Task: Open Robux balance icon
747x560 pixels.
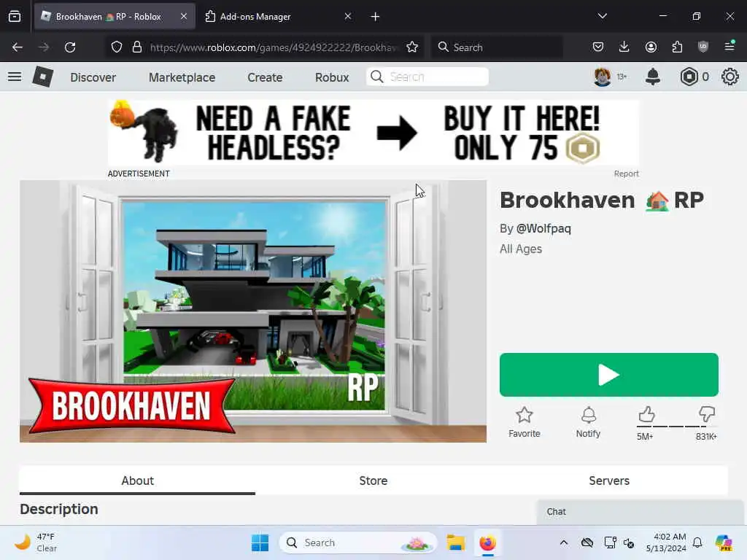Action: pyautogui.click(x=689, y=77)
